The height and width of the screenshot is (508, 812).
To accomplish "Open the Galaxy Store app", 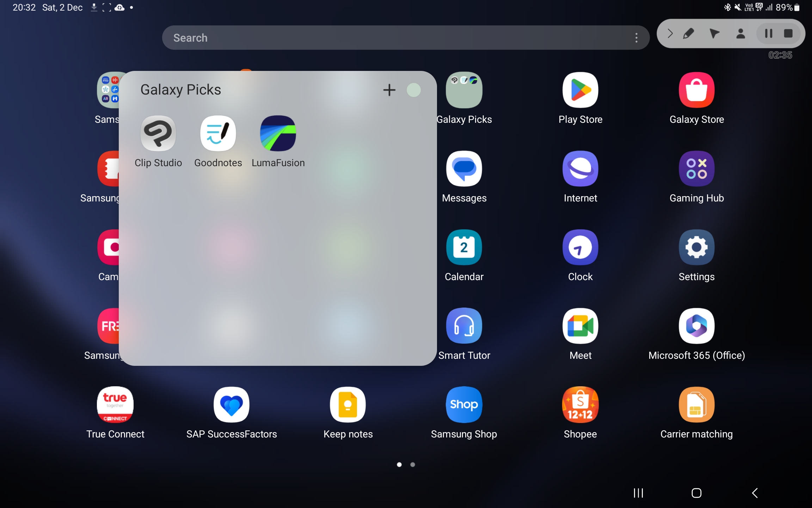I will 697,90.
